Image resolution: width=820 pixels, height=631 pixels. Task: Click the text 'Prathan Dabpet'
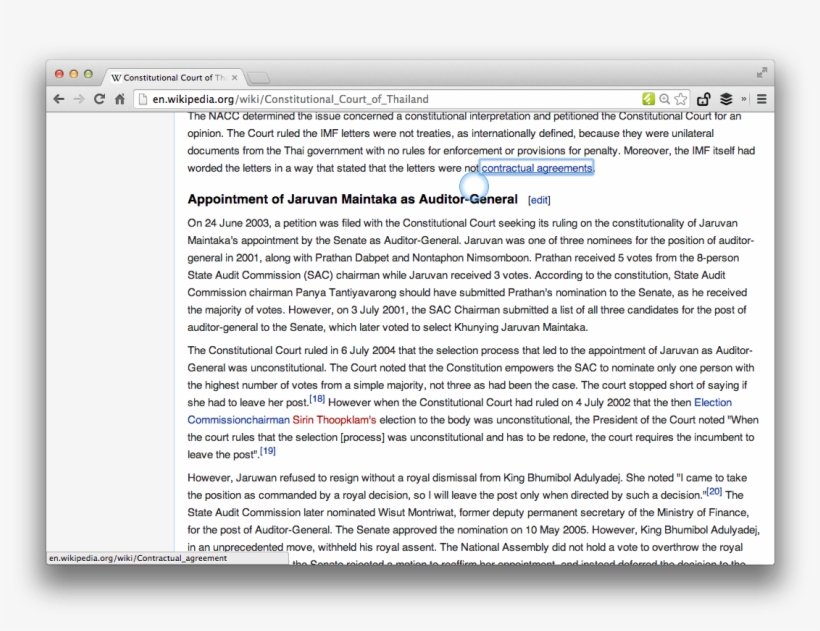(x=352, y=258)
